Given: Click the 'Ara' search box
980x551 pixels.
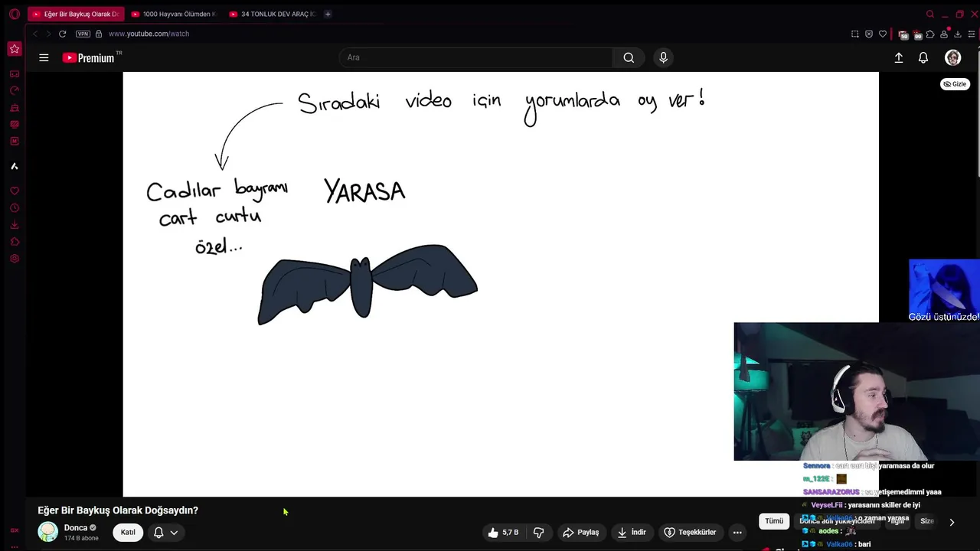Looking at the screenshot, I should [475, 57].
